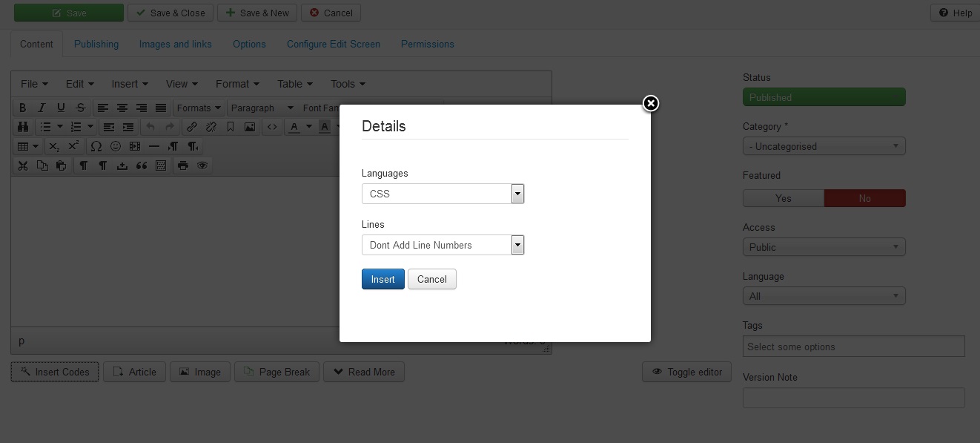Click the print icon in editor toolbar
Screen dimensions: 980x443
(x=182, y=165)
